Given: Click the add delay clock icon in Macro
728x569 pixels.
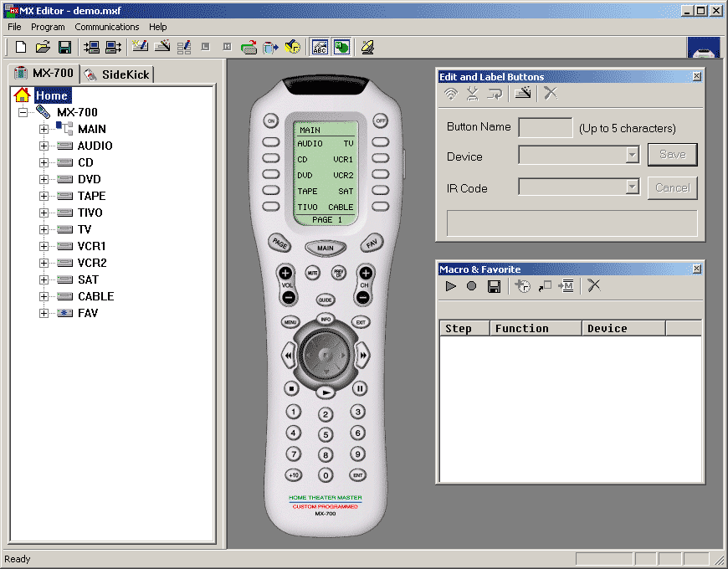Looking at the screenshot, I should [x=523, y=286].
